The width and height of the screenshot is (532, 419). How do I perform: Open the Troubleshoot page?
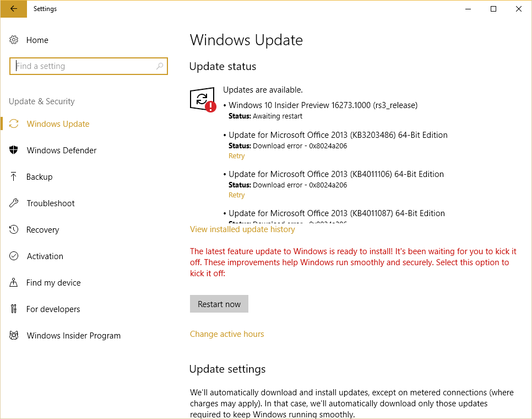(x=51, y=203)
